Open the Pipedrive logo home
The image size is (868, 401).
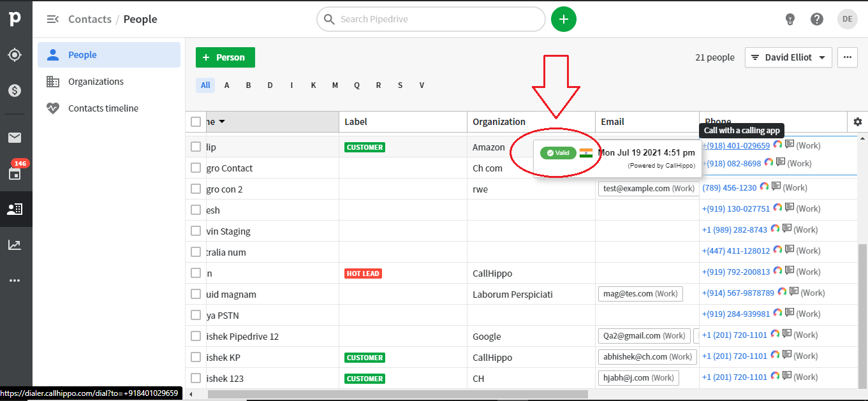(x=15, y=19)
